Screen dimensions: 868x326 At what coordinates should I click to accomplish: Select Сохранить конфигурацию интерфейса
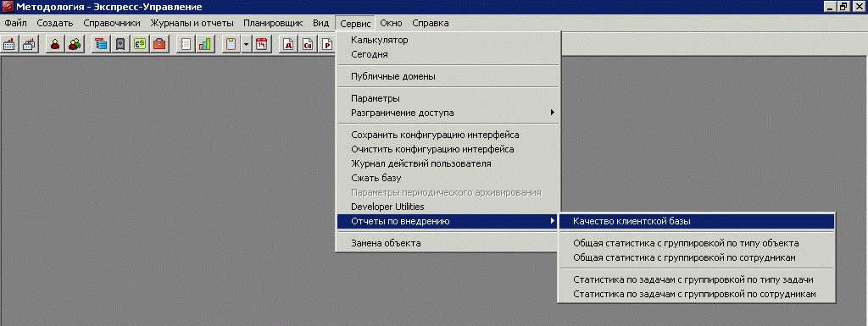(x=448, y=135)
